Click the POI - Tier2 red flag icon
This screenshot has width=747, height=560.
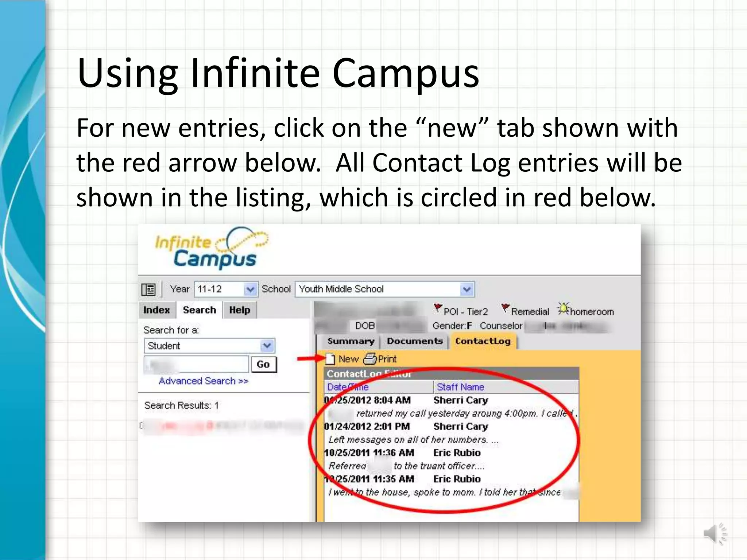(x=438, y=308)
